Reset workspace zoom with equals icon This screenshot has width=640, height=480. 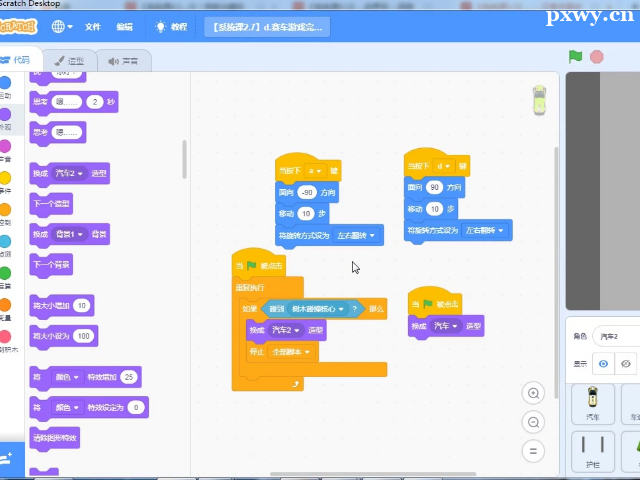tap(534, 452)
